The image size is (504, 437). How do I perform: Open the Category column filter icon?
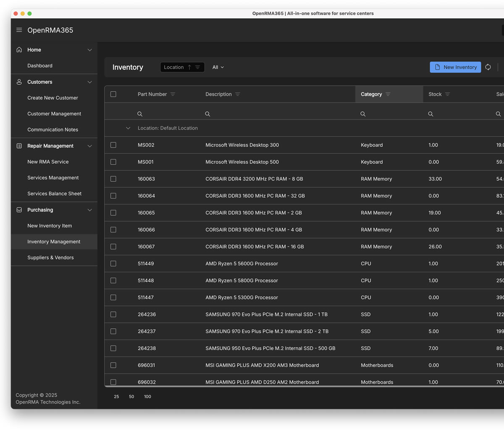coord(388,94)
